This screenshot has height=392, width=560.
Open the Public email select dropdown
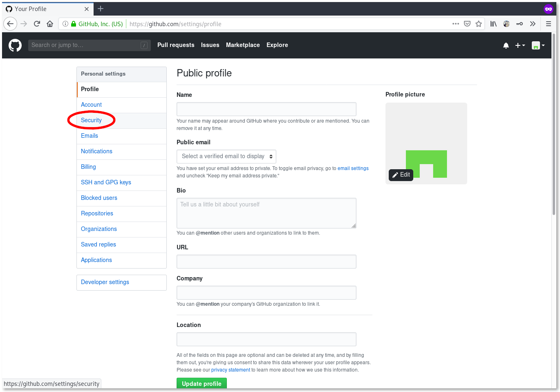(x=226, y=157)
